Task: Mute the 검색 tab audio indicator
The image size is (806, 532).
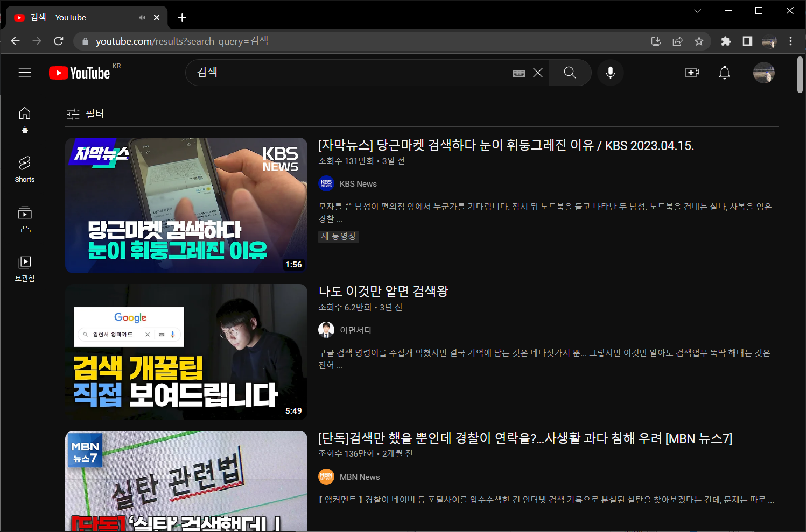Action: pos(142,17)
